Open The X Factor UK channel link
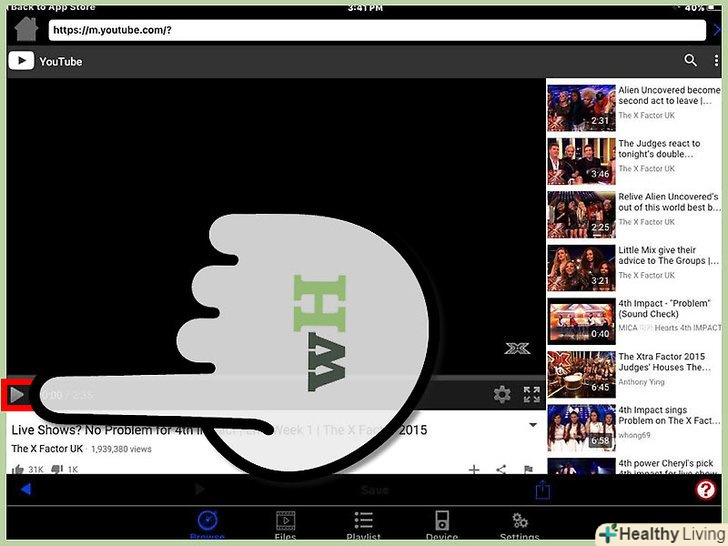 point(47,449)
